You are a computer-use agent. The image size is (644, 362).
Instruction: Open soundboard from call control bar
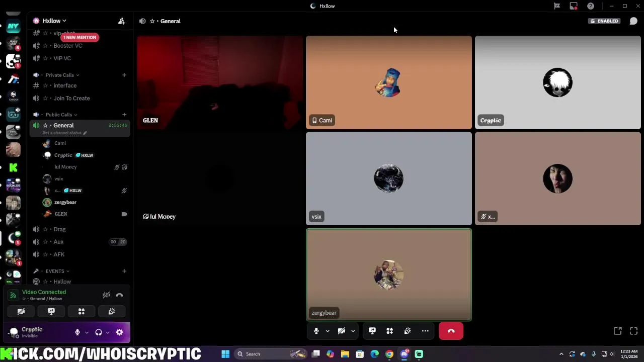408,331
